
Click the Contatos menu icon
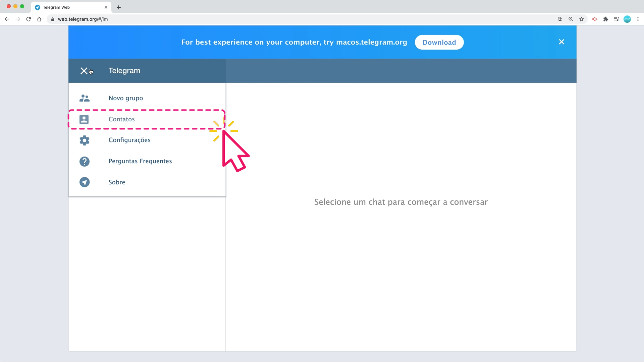(x=84, y=119)
